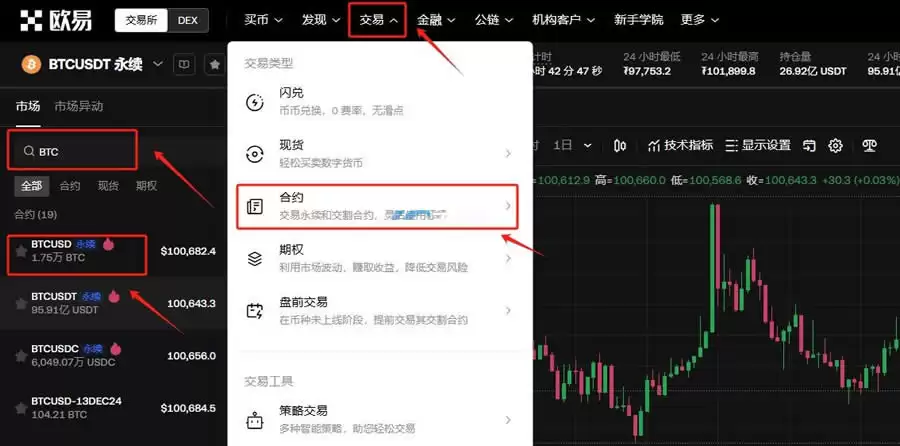Expand 盘前交易 submenu arrow
Screen dimensions: 900x446
[x=508, y=311]
